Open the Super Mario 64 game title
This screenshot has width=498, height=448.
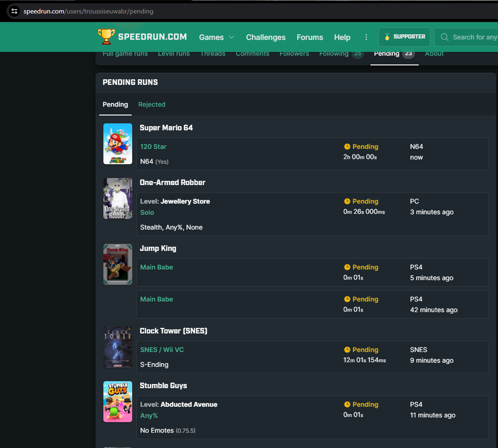point(166,128)
